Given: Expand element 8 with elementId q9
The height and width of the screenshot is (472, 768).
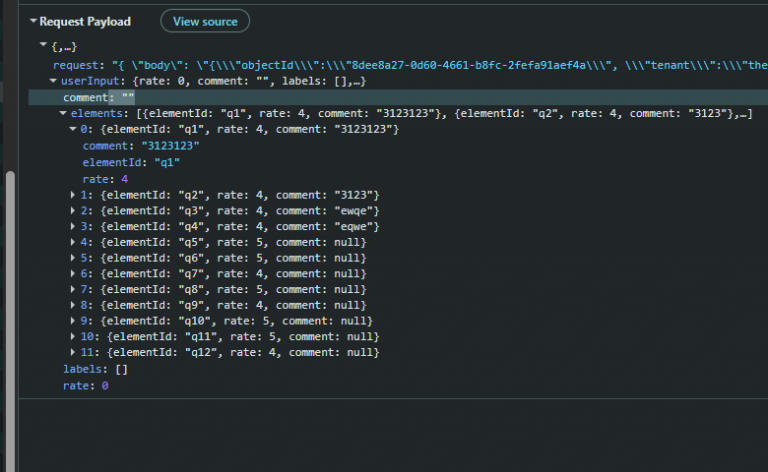Looking at the screenshot, I should 72,305.
